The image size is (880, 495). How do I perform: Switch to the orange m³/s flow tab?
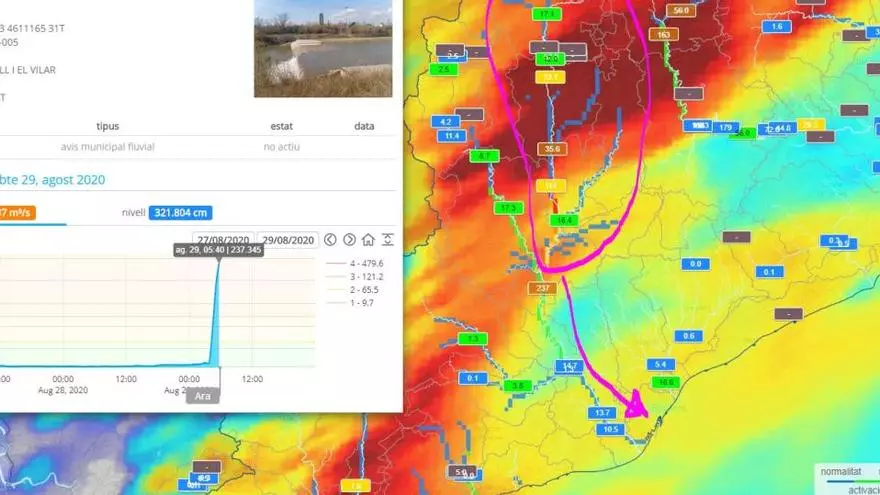17,213
